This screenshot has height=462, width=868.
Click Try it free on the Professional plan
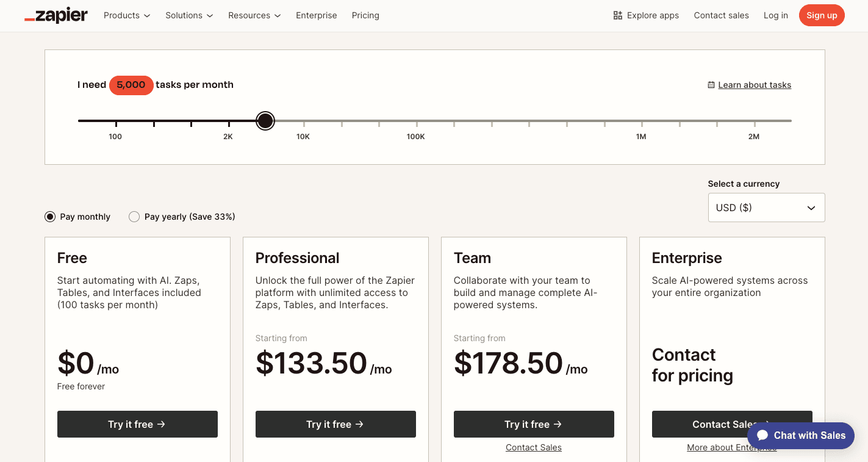[335, 424]
